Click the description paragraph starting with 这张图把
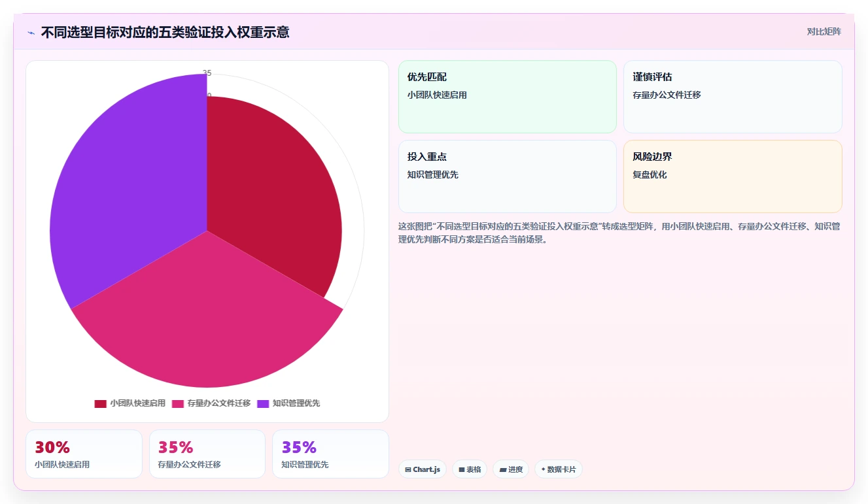Image resolution: width=868 pixels, height=504 pixels. coord(619,233)
